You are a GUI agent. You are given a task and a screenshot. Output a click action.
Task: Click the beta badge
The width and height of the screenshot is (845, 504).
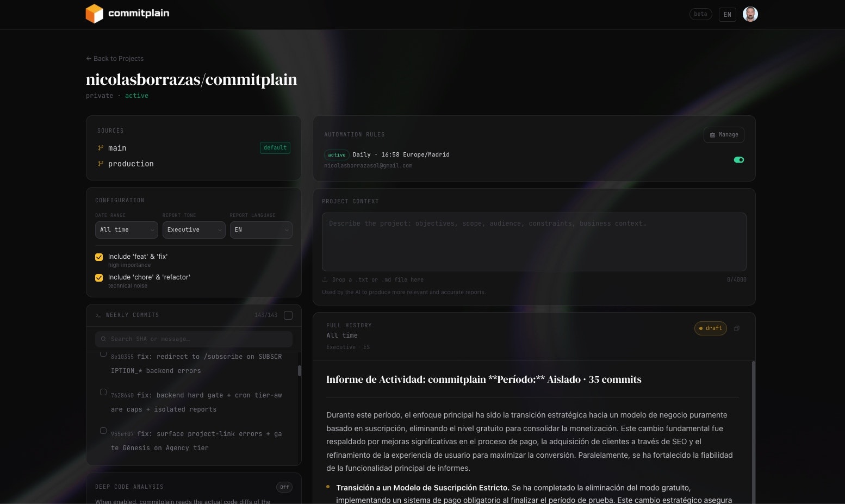point(700,14)
